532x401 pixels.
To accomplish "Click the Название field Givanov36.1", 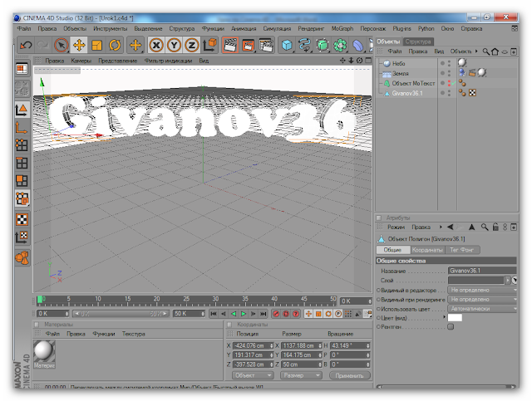I will pos(482,271).
